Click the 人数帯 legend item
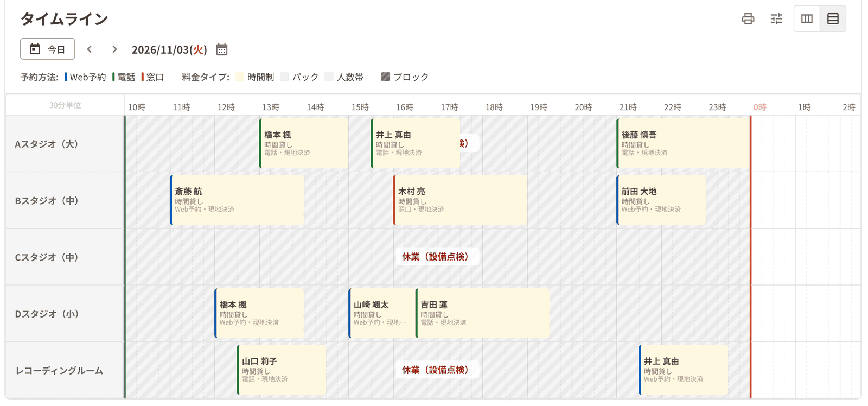This screenshot has width=868, height=406. (x=344, y=77)
